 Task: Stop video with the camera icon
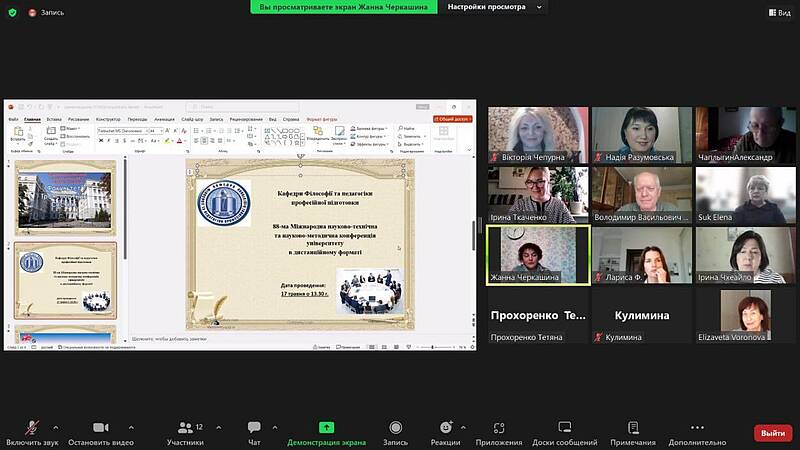[101, 427]
